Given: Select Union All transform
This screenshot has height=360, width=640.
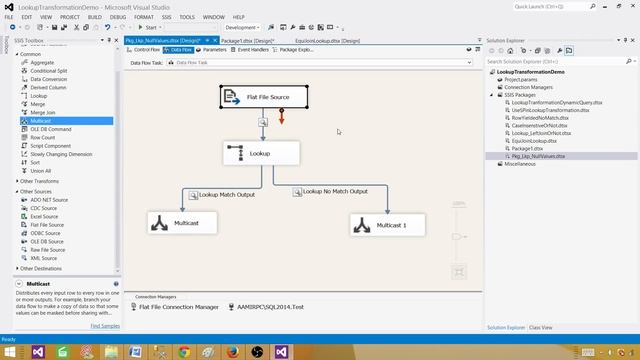Looking at the screenshot, I should point(40,171).
